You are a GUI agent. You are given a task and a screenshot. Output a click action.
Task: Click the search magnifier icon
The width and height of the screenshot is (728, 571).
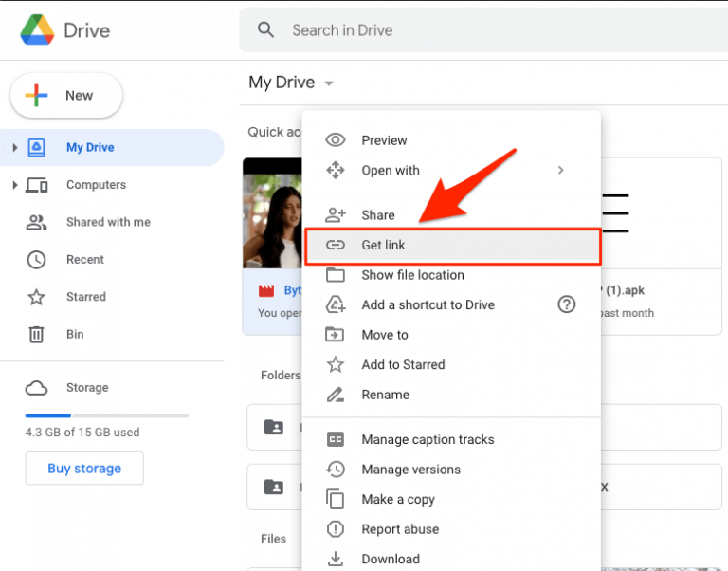click(x=266, y=30)
